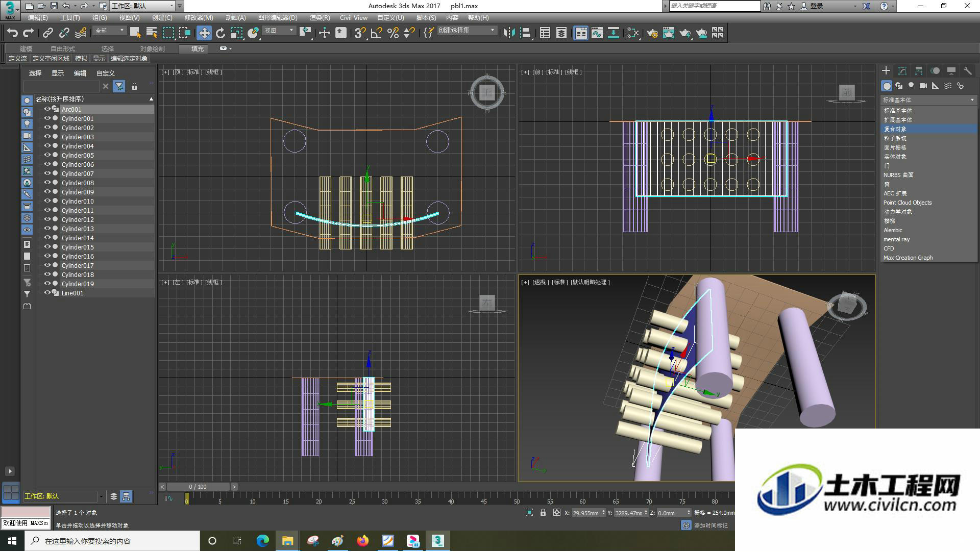Viewport: 980px width, 552px height.
Task: Select the Lights category icon
Action: point(911,86)
